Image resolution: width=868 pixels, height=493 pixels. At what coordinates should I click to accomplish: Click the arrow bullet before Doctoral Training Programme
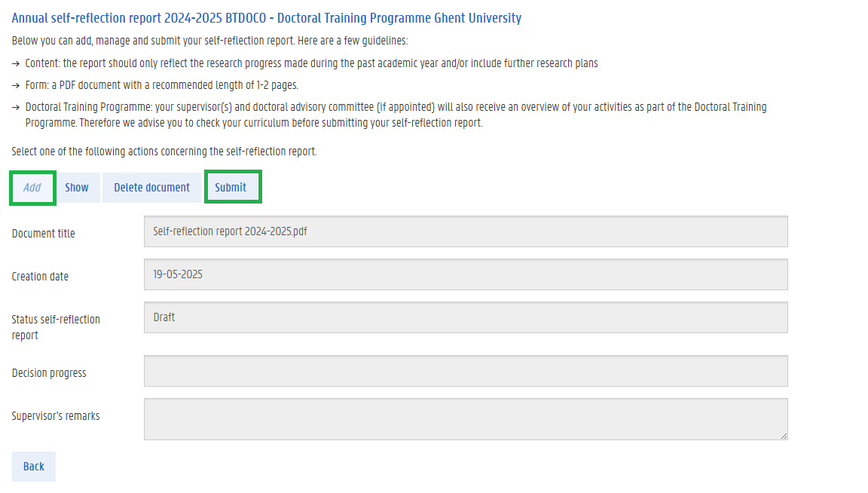coord(17,108)
